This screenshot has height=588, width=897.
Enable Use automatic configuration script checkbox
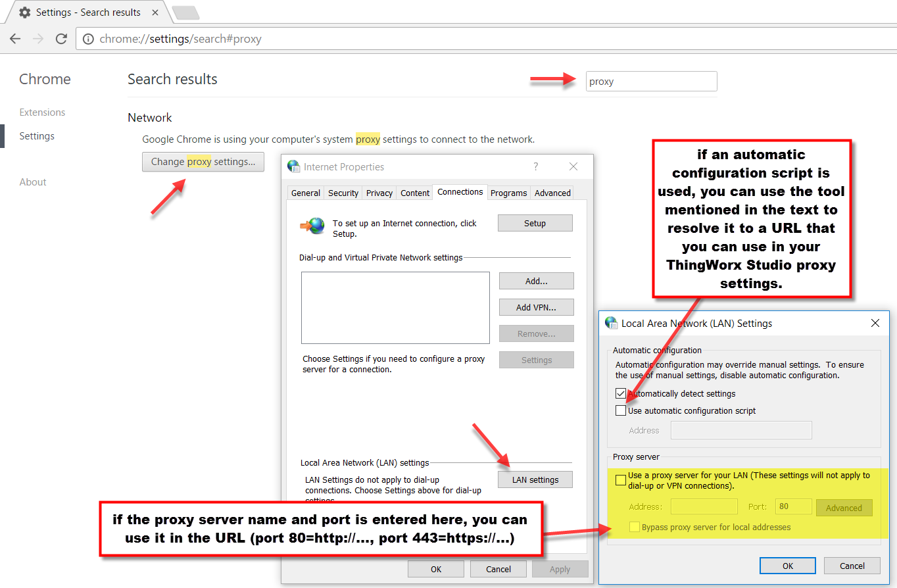coord(621,410)
